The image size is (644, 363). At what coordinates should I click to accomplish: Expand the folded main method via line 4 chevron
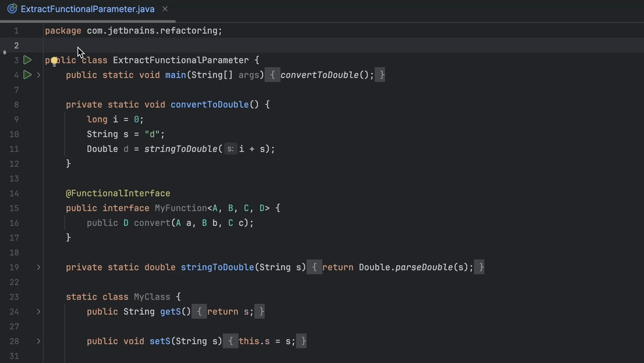click(x=38, y=75)
